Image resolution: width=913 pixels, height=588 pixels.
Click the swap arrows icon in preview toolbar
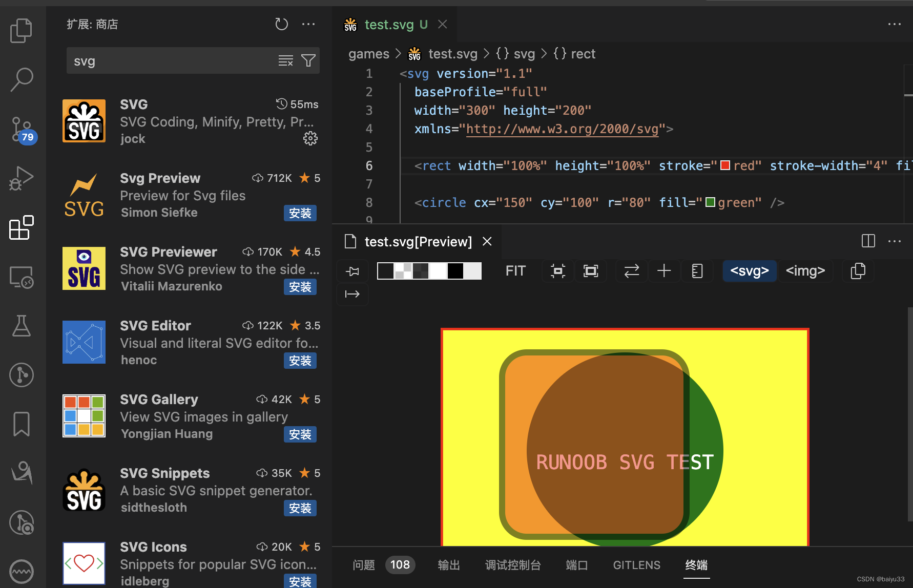(632, 271)
